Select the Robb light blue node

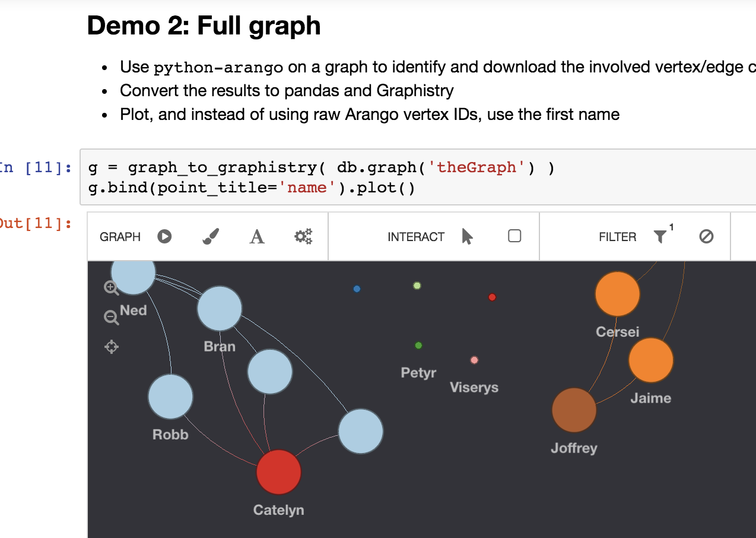(x=171, y=397)
